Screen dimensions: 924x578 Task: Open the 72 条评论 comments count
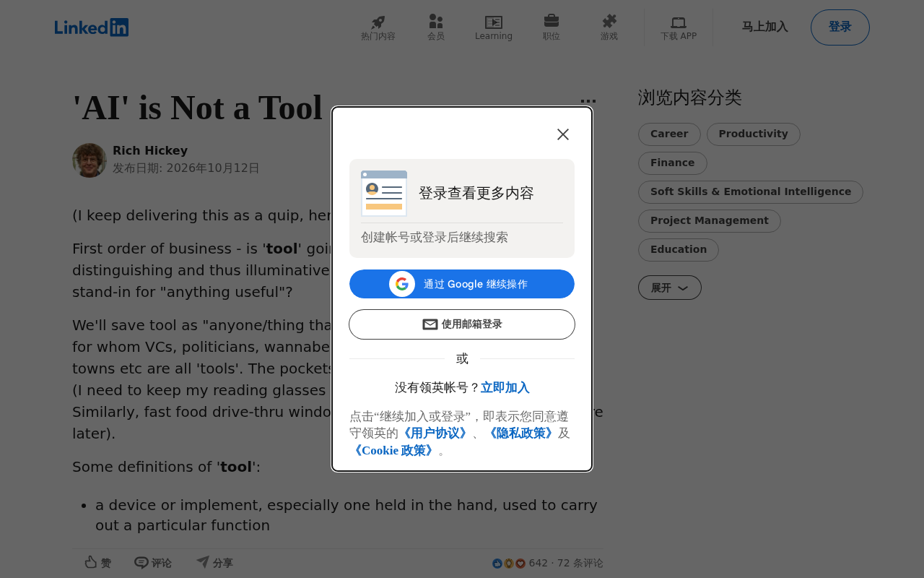coord(580,563)
